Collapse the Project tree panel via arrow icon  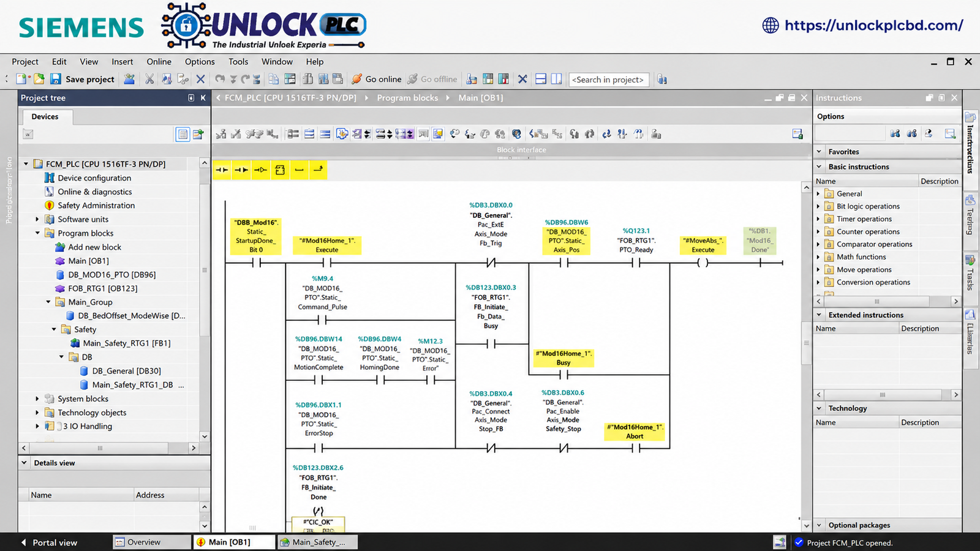click(x=203, y=98)
